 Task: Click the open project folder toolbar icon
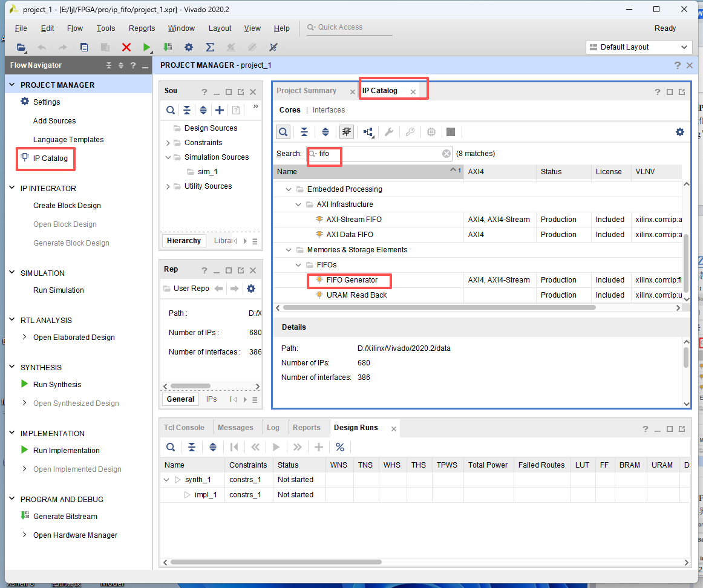click(21, 47)
